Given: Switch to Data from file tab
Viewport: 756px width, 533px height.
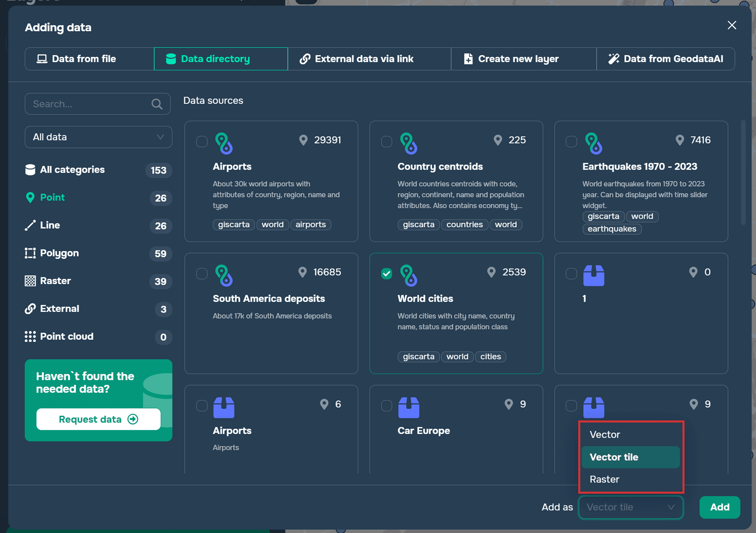Looking at the screenshot, I should (x=89, y=58).
